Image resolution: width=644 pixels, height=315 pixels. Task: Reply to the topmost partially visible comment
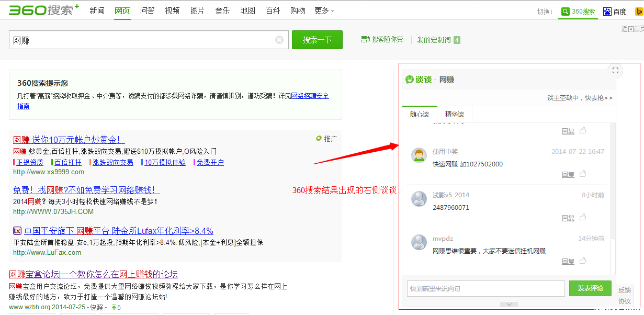point(568,131)
